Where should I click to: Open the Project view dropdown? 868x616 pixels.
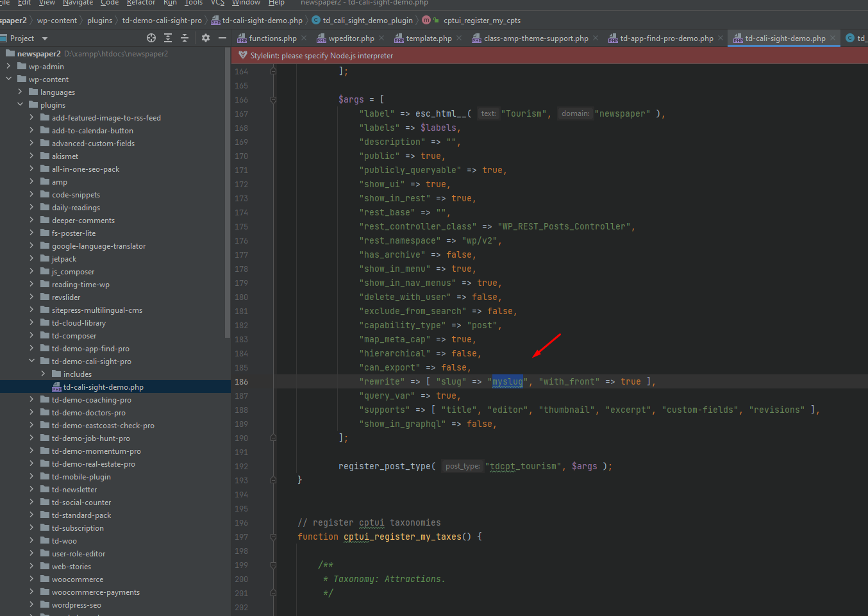tap(45, 38)
